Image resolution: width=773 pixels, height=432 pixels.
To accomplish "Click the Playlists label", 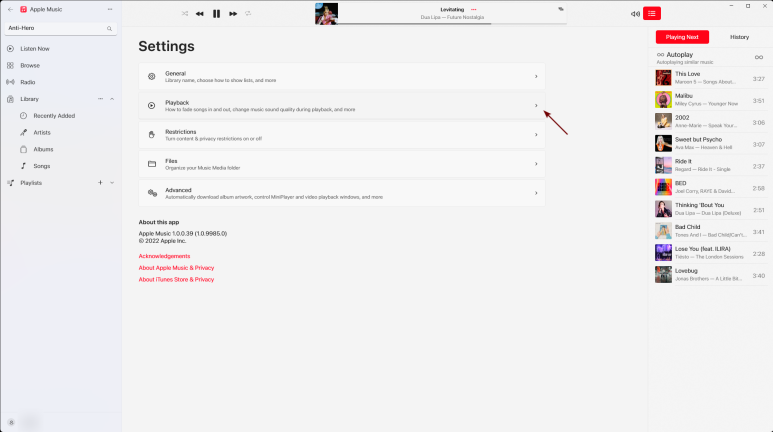I will [31, 183].
